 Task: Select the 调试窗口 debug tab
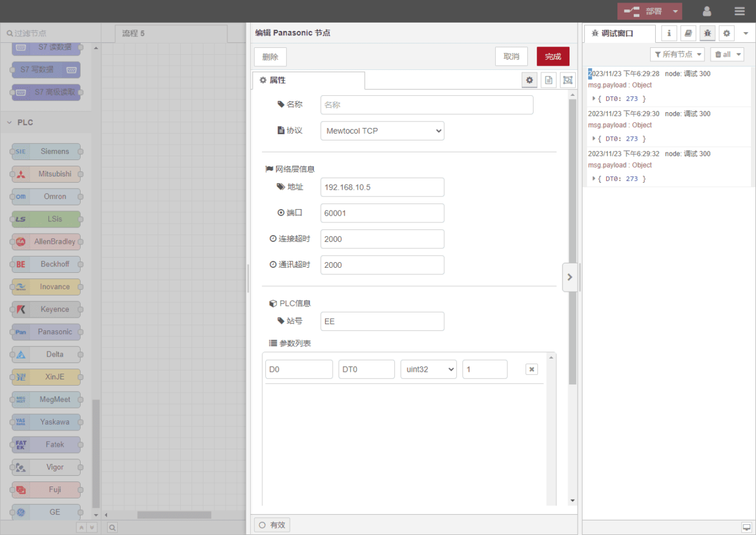point(618,33)
